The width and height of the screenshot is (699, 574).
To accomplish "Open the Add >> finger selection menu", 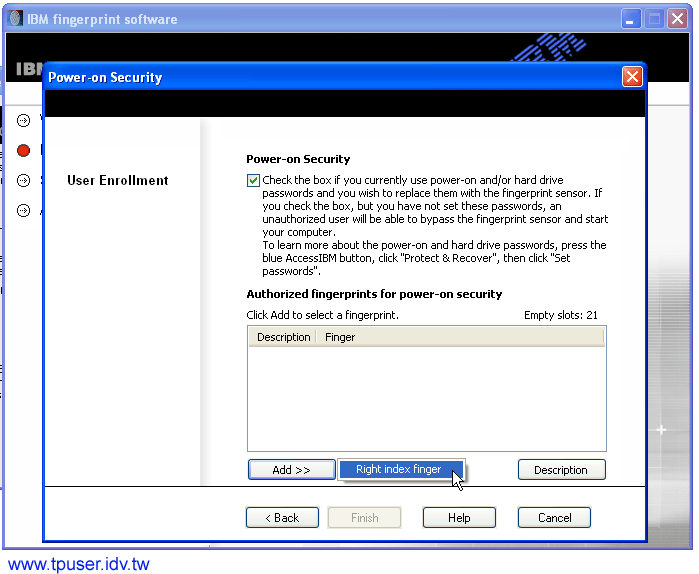I will click(291, 470).
